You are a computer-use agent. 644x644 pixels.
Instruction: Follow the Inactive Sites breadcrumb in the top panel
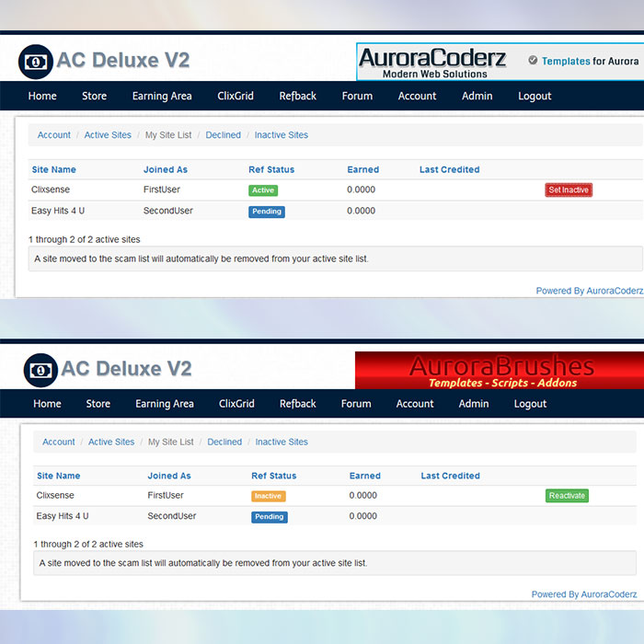click(282, 135)
